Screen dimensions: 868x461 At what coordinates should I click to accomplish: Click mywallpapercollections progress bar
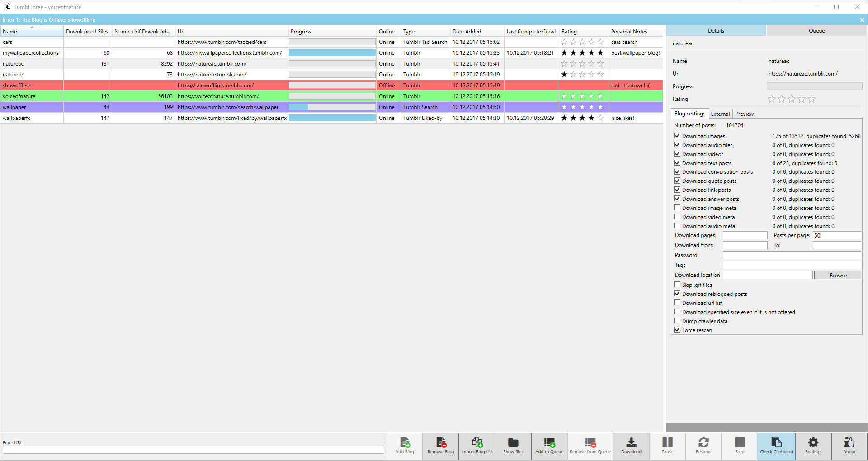(x=332, y=53)
